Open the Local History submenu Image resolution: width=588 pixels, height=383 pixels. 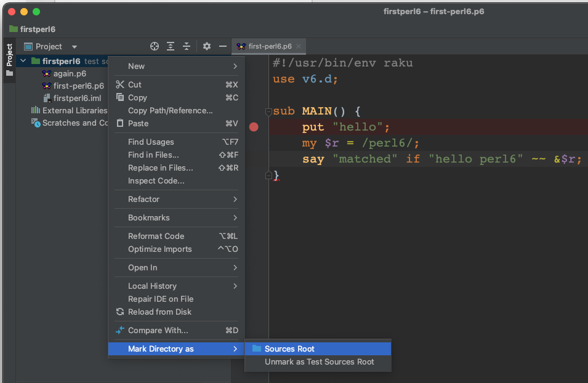[x=176, y=286]
